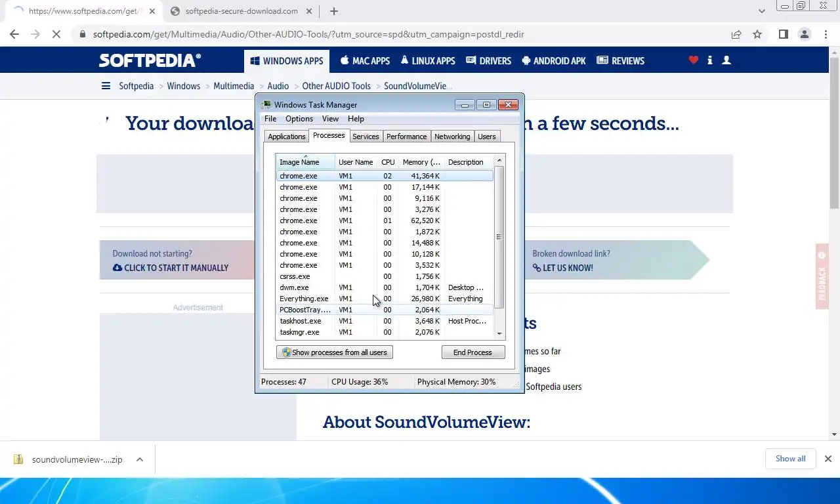Open Chrome's side panel icon
This screenshot has width=840, height=504.
coord(783,34)
